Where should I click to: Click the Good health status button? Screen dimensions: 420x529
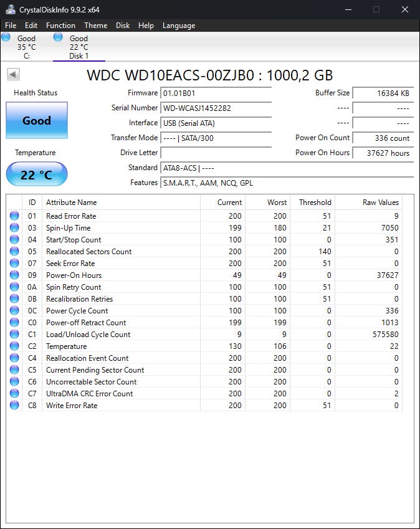tap(37, 120)
